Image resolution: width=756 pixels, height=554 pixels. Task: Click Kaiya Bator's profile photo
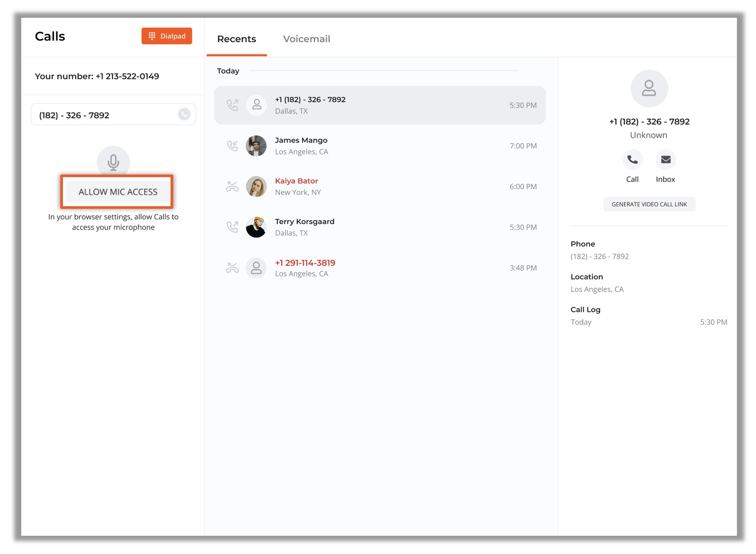tap(256, 187)
